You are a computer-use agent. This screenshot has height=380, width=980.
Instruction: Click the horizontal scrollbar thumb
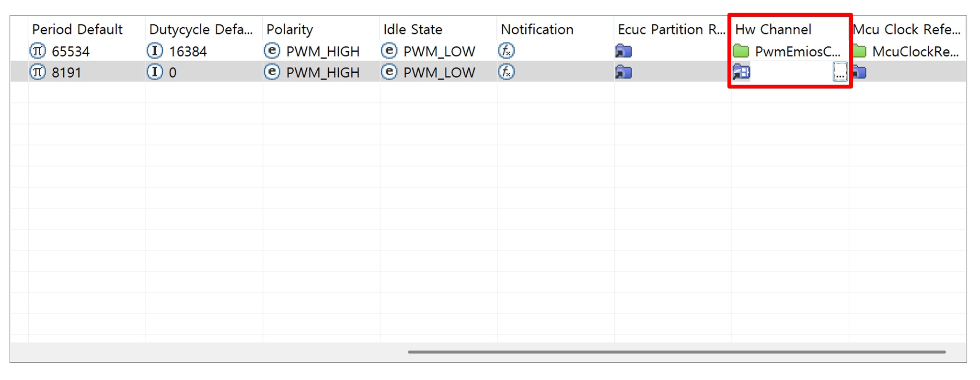(x=676, y=352)
